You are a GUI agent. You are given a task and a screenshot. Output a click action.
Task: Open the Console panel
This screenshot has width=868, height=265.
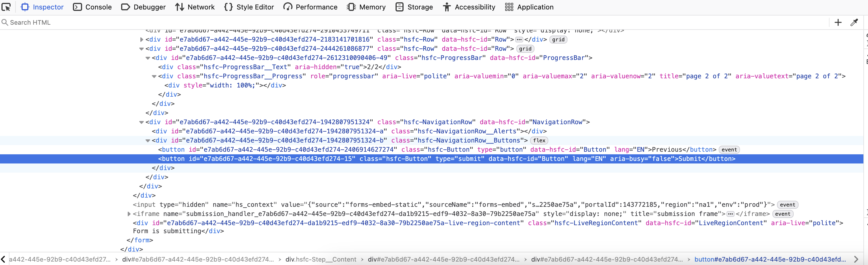click(92, 7)
